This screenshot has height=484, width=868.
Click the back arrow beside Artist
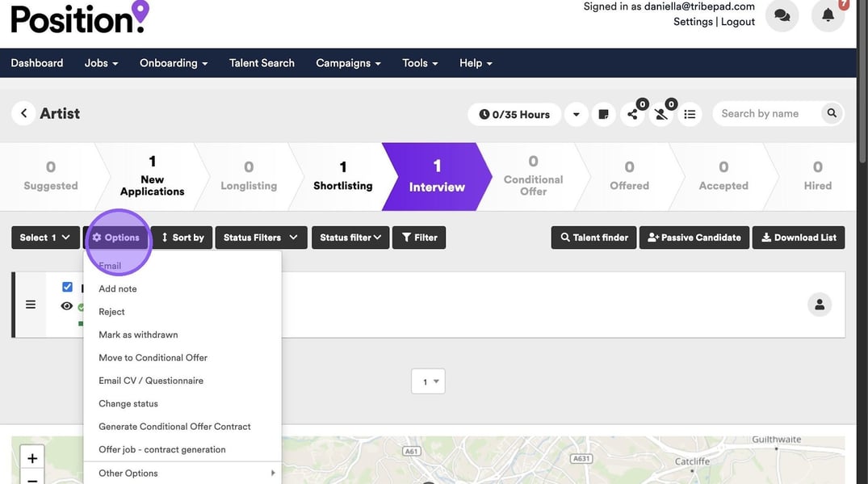coord(24,114)
